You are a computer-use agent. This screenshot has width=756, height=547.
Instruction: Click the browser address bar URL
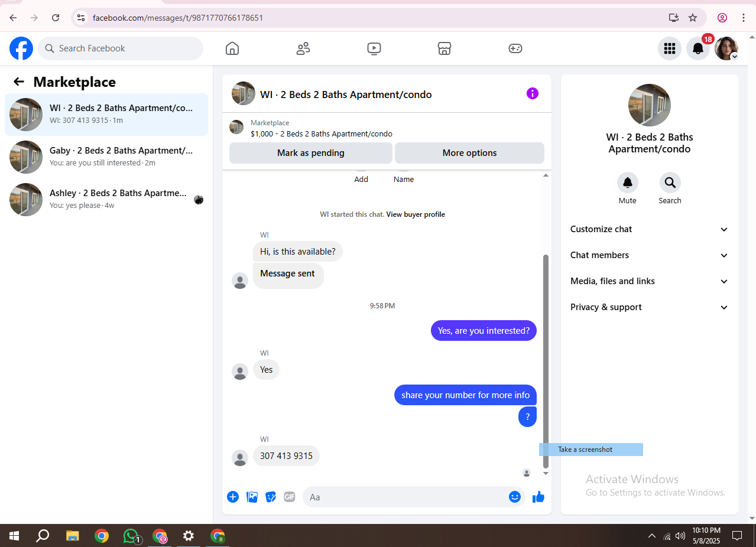[x=178, y=18]
